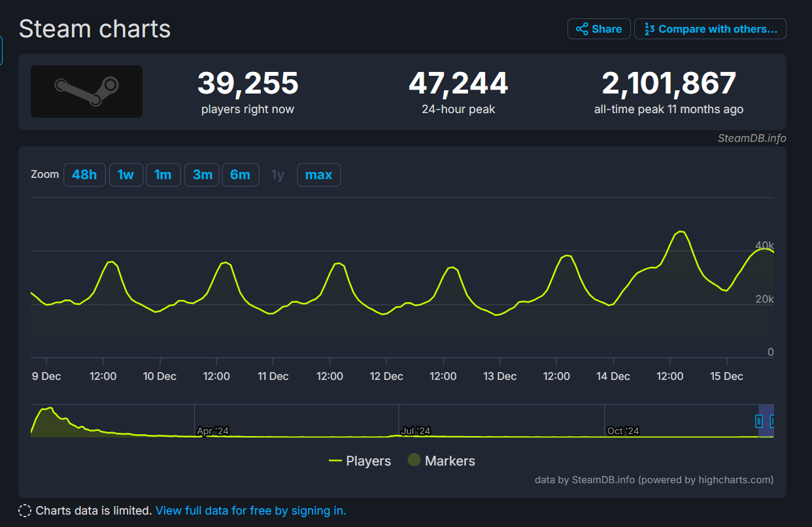Click the highest chart peak on 14 Dec
This screenshot has width=812, height=527.
(681, 232)
